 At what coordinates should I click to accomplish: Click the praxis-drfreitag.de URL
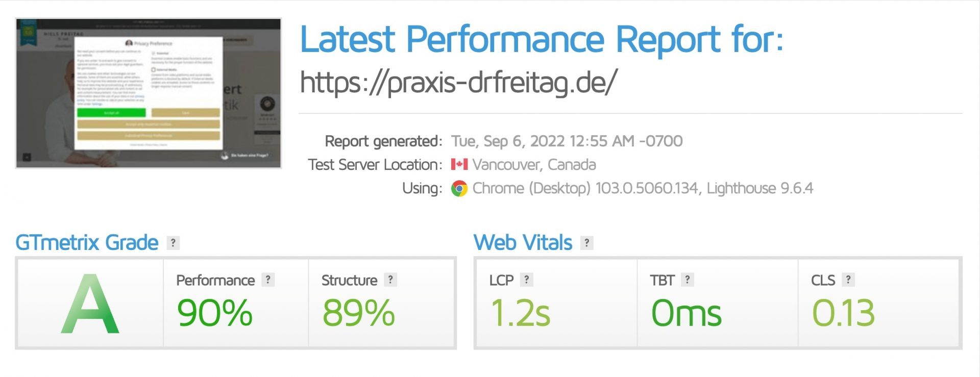pos(458,83)
